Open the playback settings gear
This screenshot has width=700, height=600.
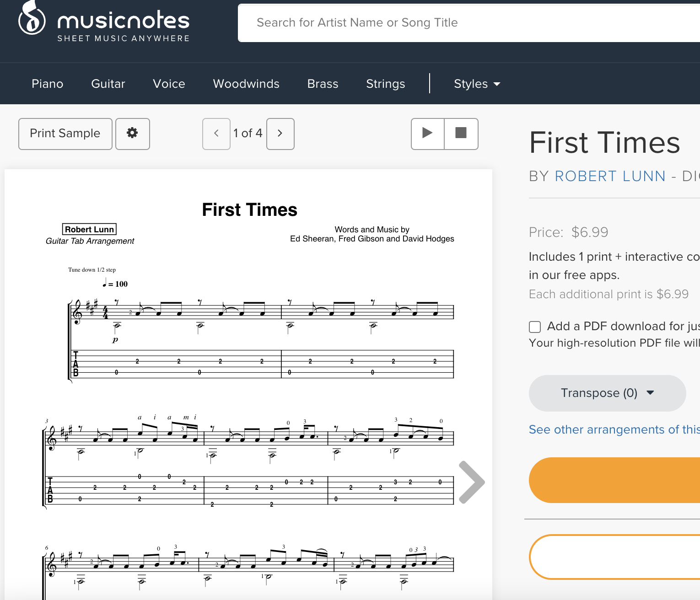[x=133, y=134]
